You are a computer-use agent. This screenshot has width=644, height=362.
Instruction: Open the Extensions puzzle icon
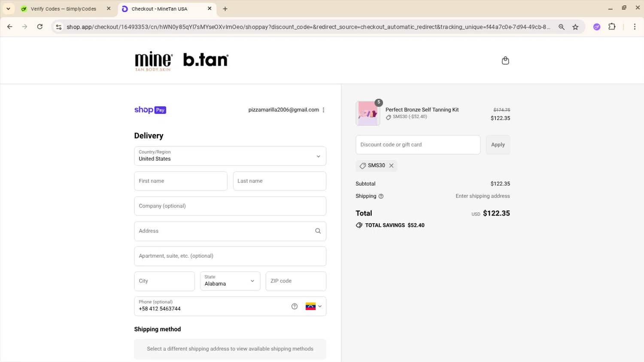pos(612,27)
